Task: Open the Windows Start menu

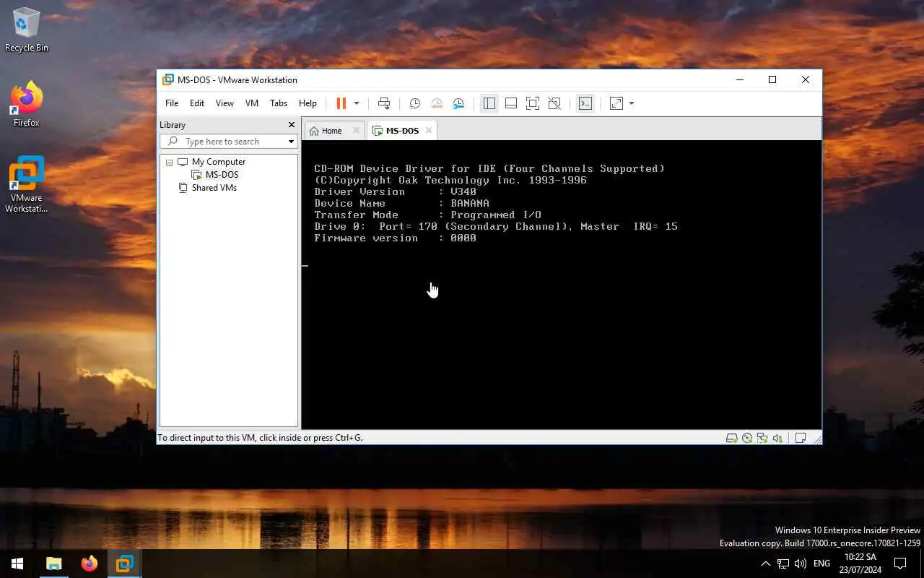Action: (x=17, y=564)
